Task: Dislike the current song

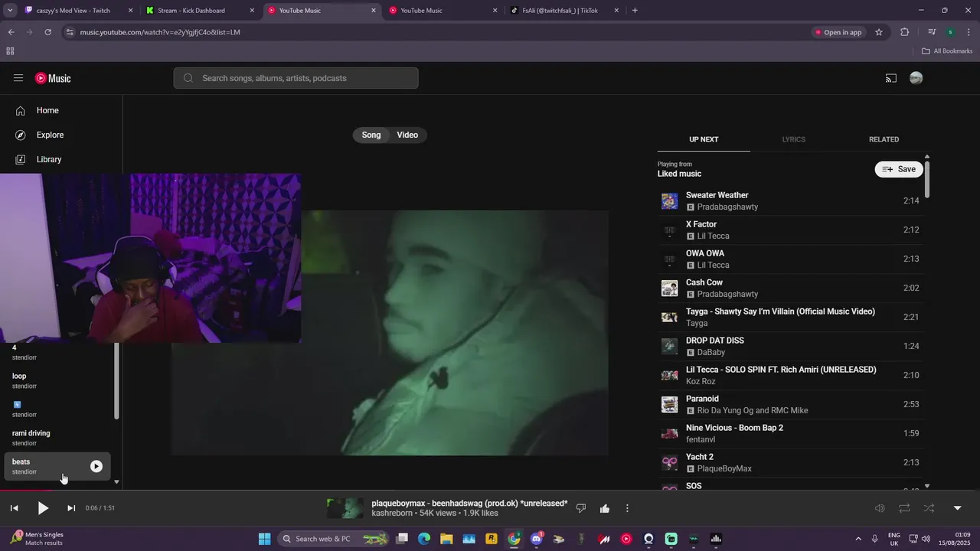Action: [580, 508]
